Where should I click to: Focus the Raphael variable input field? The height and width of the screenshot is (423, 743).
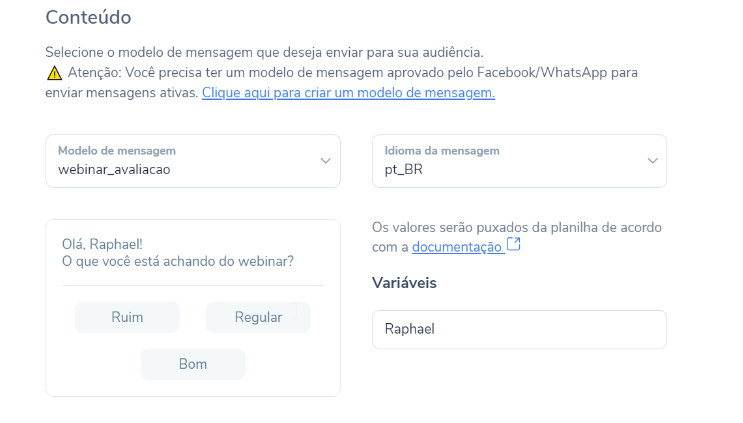point(519,329)
